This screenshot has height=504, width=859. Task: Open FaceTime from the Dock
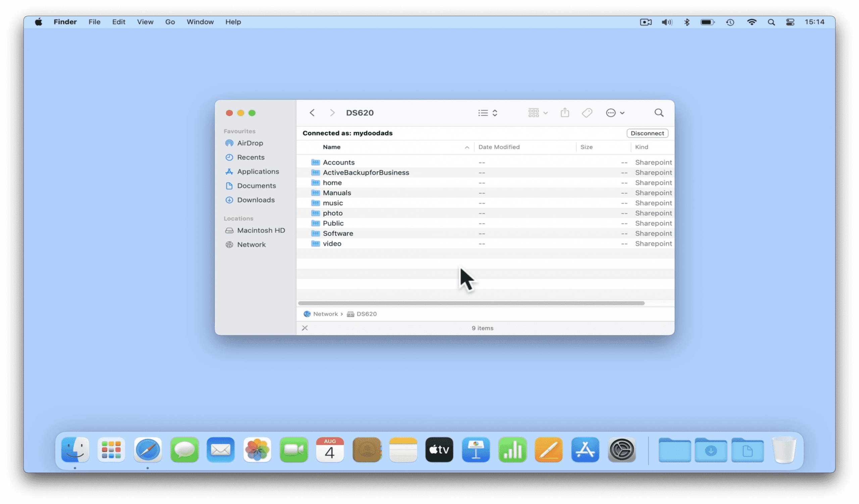point(294,450)
